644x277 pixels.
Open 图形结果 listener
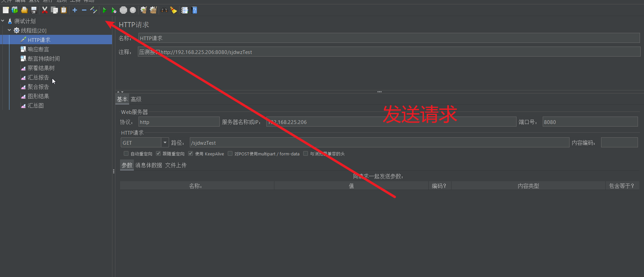(x=38, y=96)
